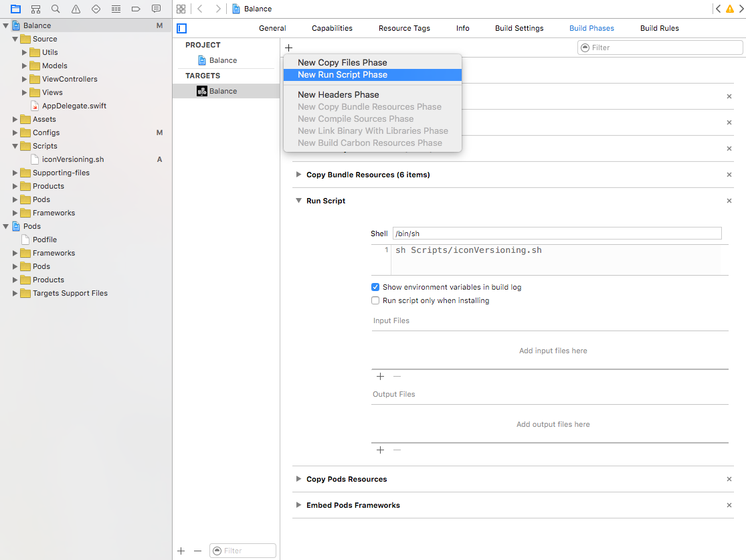Jump to the previous issue arrow

point(719,9)
